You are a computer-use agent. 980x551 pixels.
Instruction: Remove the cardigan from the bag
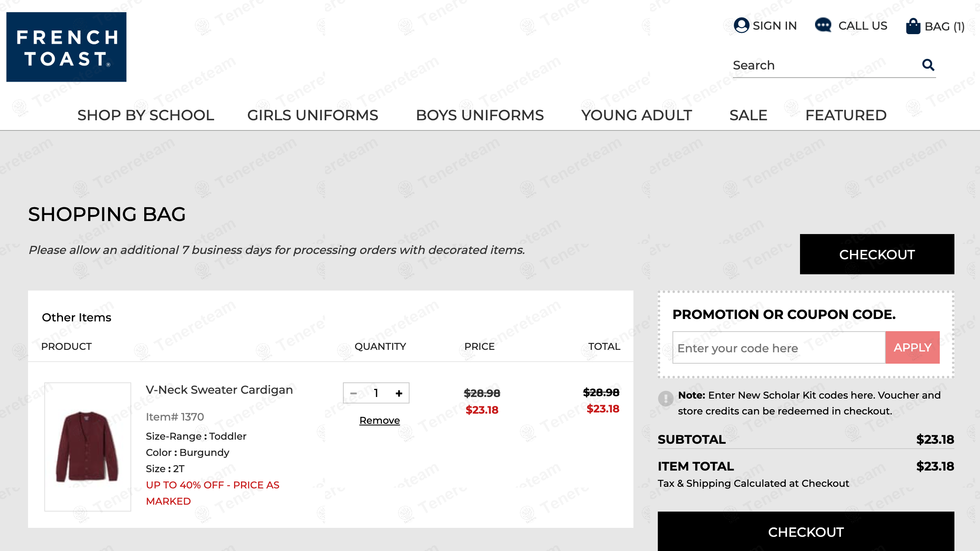(379, 421)
